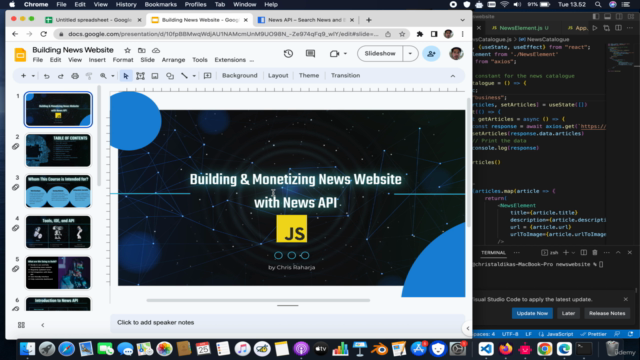Open the Format menu in Slides
The width and height of the screenshot is (640, 360).
click(x=123, y=60)
